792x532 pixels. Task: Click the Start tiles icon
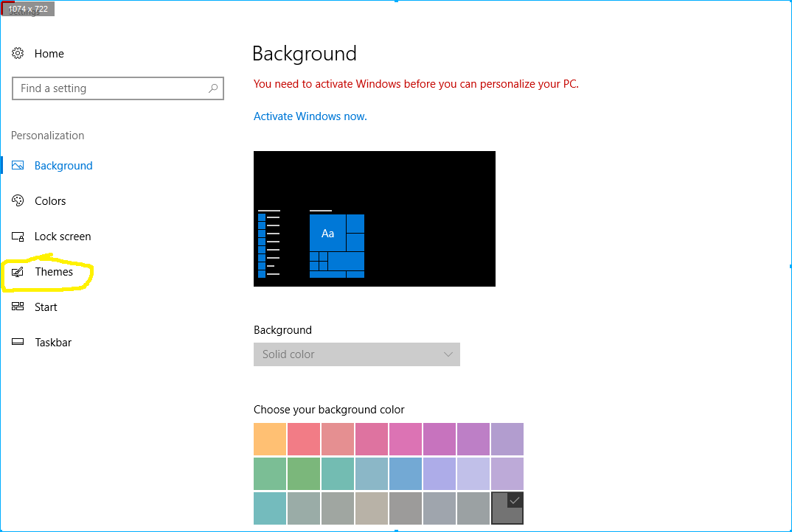[18, 307]
